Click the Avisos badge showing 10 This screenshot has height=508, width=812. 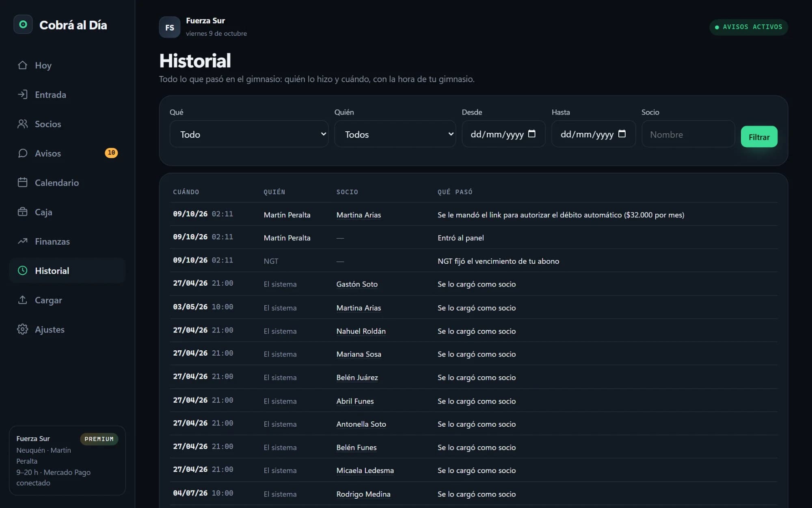click(x=111, y=153)
